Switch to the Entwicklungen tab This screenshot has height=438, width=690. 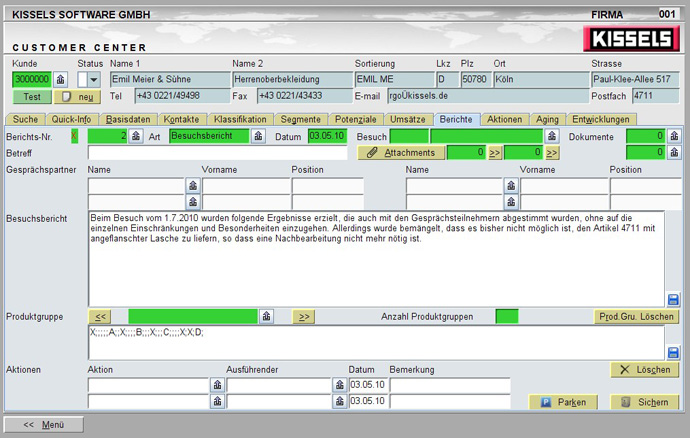[x=601, y=119]
